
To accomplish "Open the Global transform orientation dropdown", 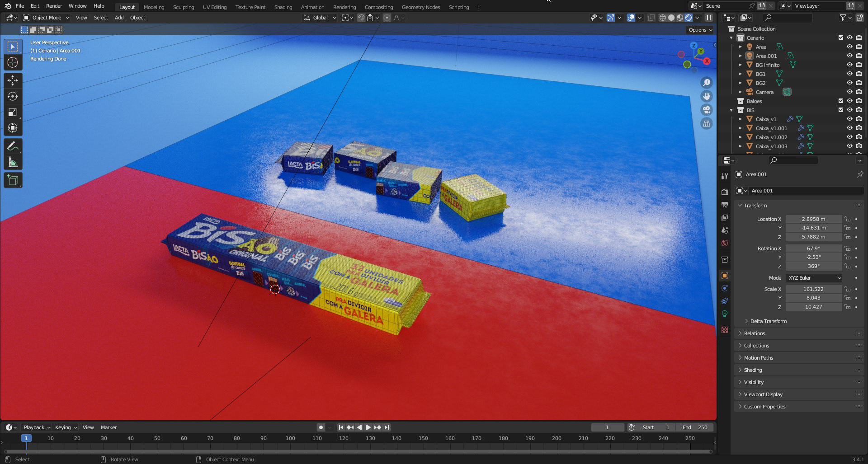I will [320, 18].
